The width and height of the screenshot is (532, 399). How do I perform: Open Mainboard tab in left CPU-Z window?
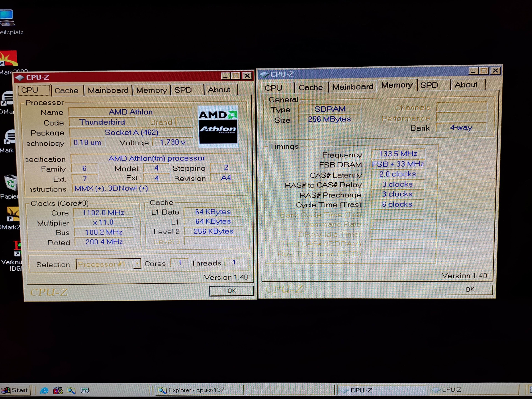click(108, 90)
